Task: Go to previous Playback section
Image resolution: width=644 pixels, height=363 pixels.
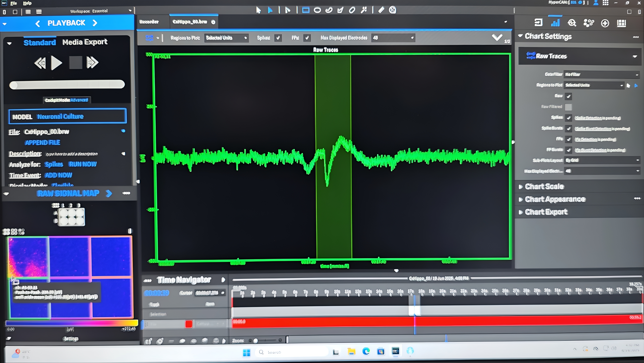Action: click(37, 24)
